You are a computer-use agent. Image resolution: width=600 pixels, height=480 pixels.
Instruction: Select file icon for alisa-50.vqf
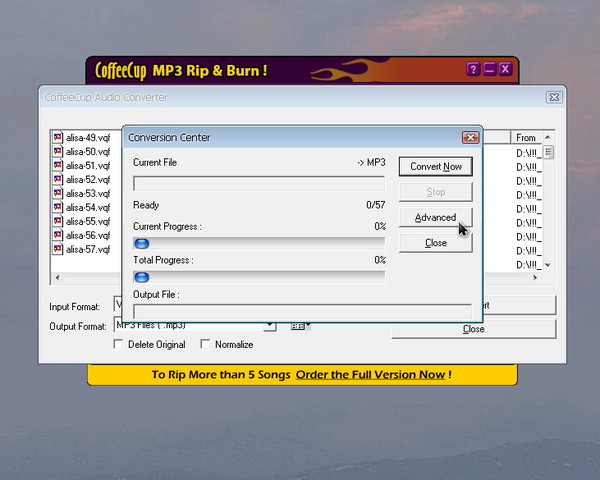[x=58, y=151]
